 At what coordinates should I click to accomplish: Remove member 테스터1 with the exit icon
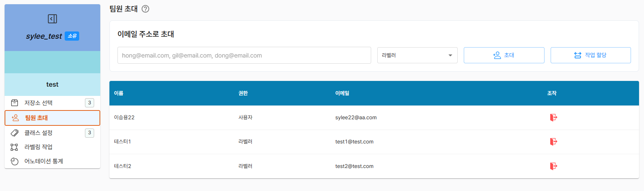point(553,142)
